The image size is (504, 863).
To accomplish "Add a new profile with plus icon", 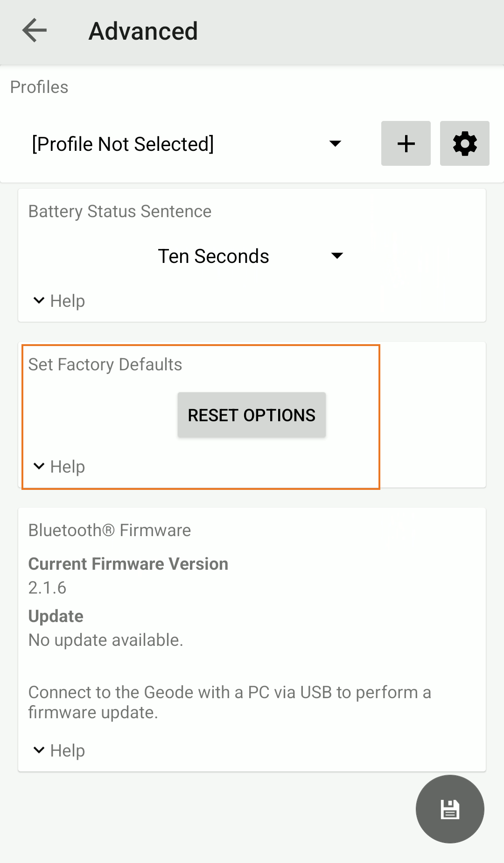I will coord(406,143).
